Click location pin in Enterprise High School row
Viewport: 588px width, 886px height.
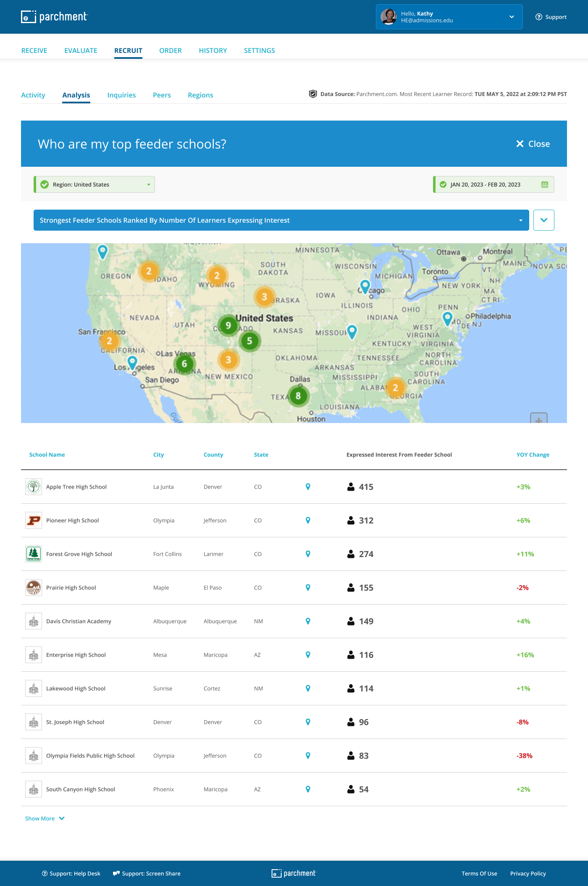(308, 655)
